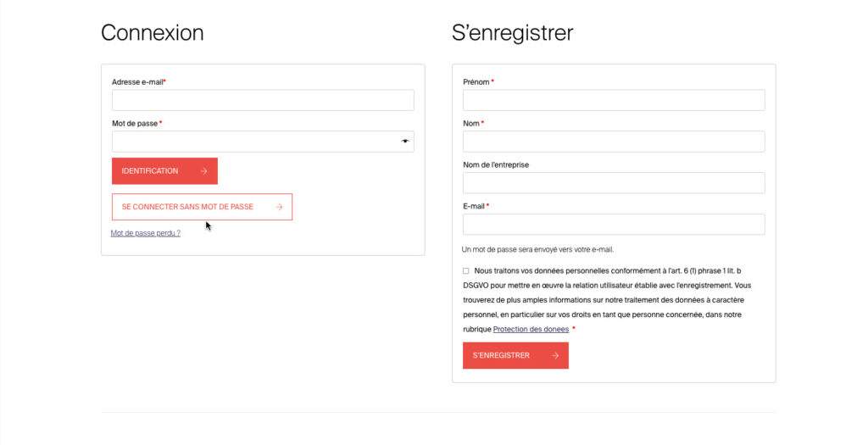868x445 pixels.
Task: Click the Prénom field label
Action: (476, 82)
